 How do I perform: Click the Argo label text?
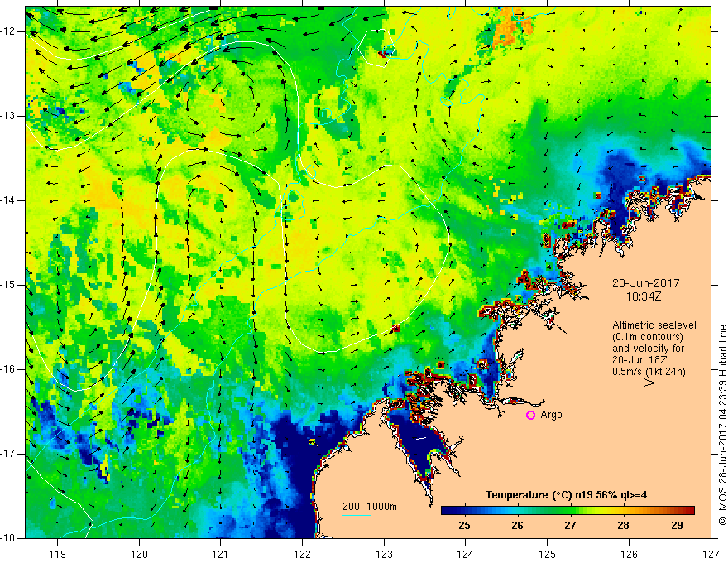coord(551,416)
